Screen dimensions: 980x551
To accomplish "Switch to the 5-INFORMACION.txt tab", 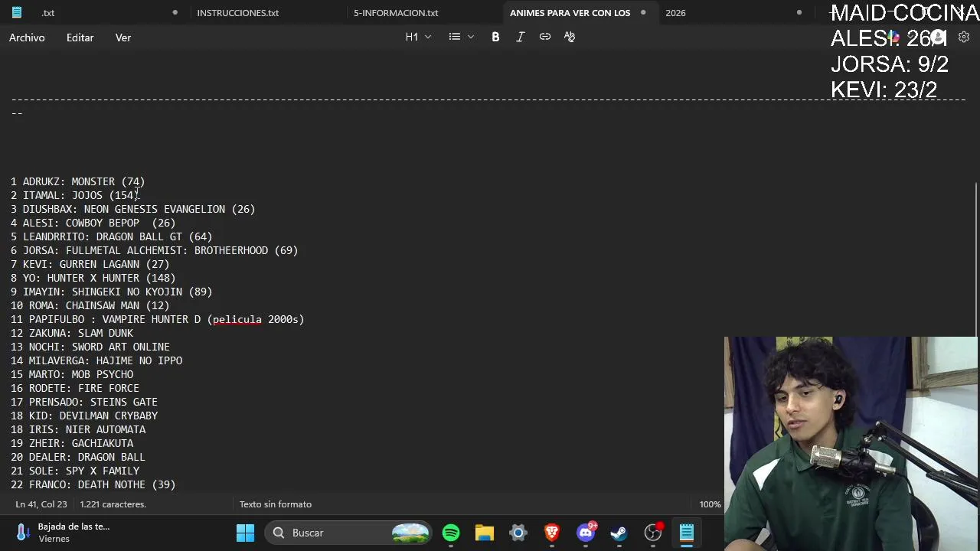I will click(396, 13).
